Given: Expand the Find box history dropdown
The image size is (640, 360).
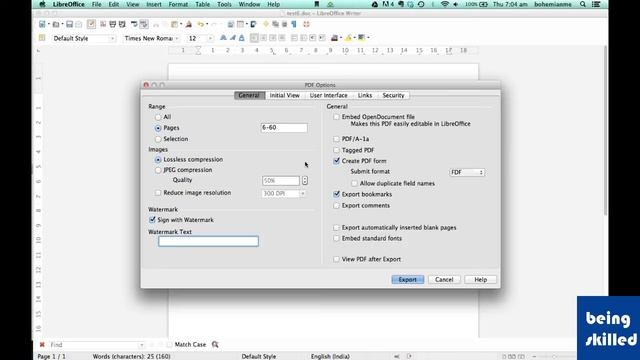Looking at the screenshot, I should 141,345.
